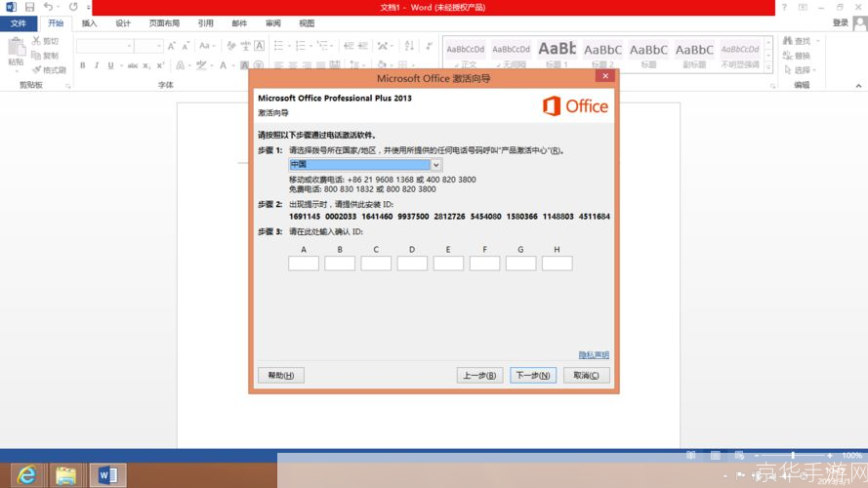Click the Back (上一步) button
This screenshot has height=488, width=868.
click(x=479, y=375)
